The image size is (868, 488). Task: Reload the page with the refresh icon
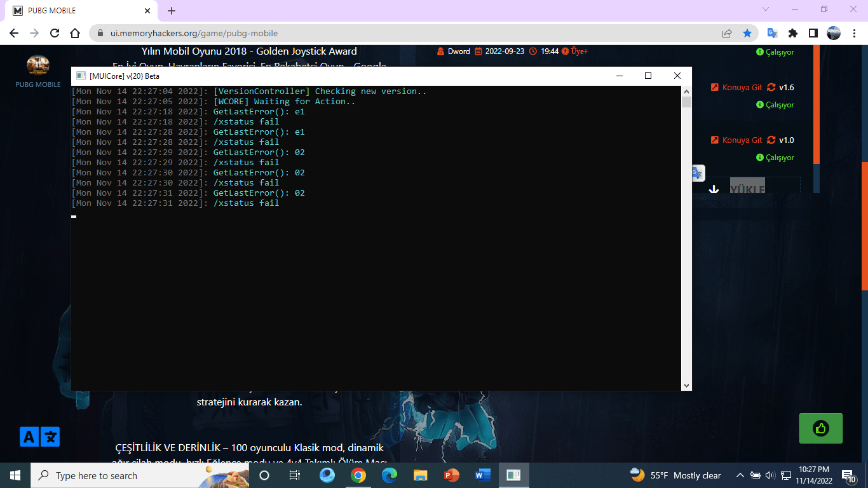[55, 33]
